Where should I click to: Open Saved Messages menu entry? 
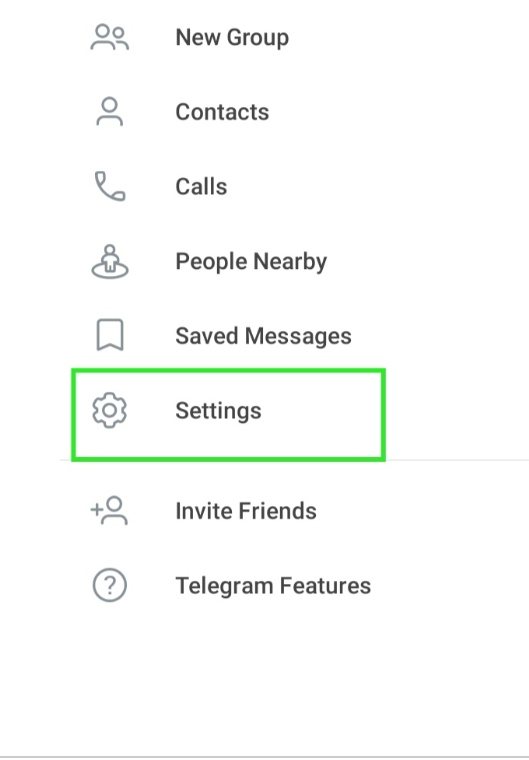[263, 336]
